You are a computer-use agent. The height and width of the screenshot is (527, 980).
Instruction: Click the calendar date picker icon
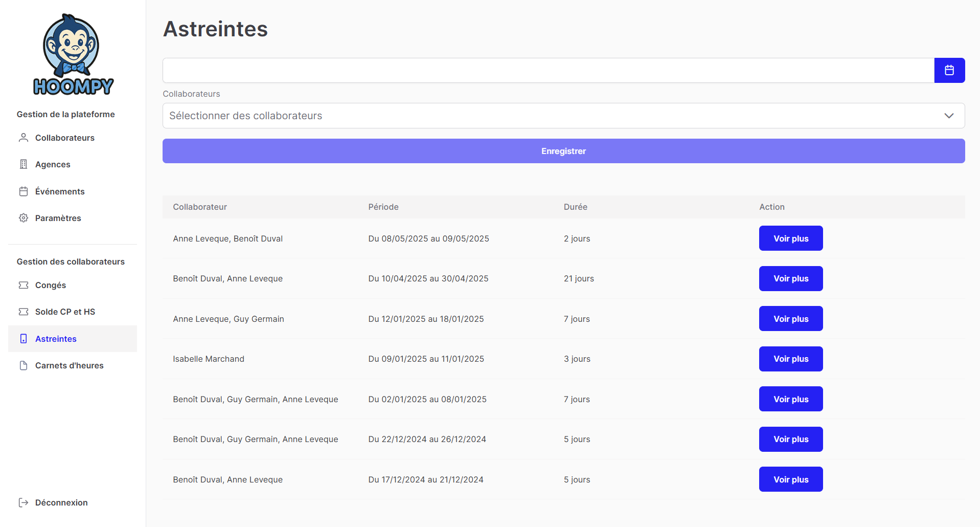click(x=949, y=70)
